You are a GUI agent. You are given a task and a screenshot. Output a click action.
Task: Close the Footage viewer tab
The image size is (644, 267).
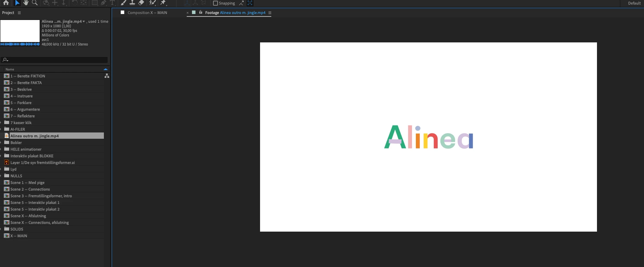pos(187,13)
